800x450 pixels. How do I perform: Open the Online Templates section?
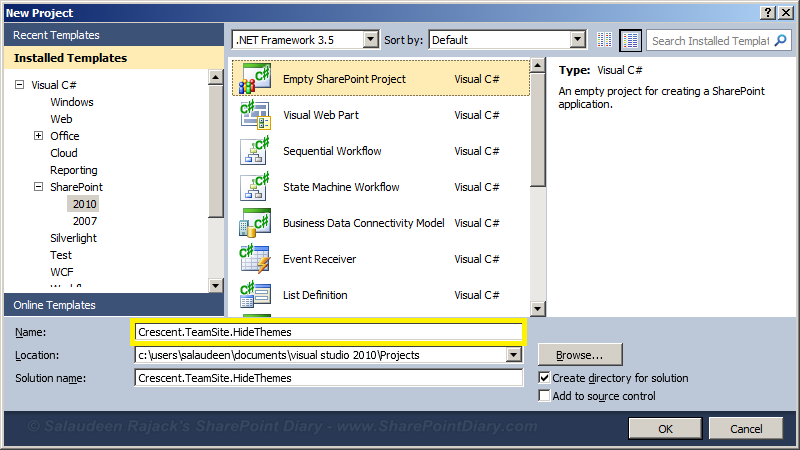(114, 305)
